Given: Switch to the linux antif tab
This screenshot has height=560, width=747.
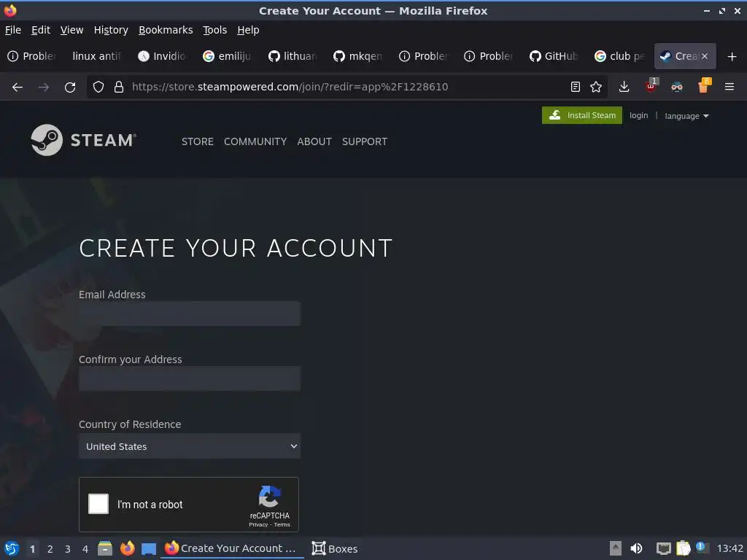Looking at the screenshot, I should (x=98, y=56).
